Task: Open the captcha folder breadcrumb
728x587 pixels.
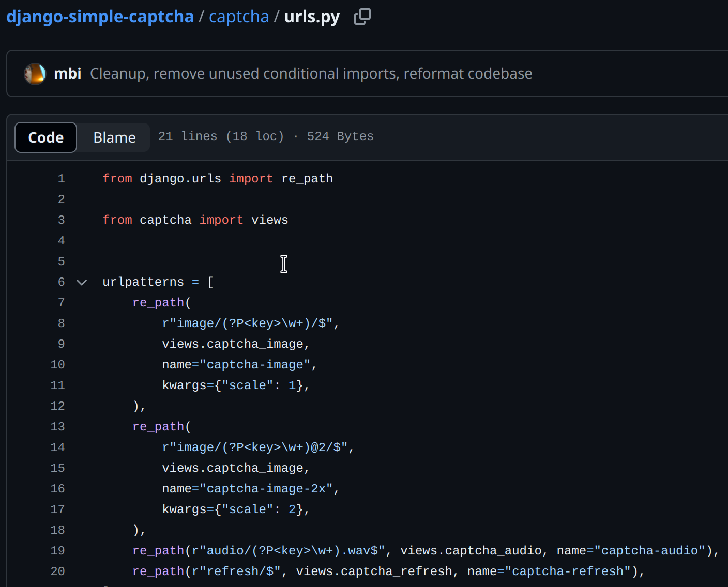Action: tap(239, 17)
